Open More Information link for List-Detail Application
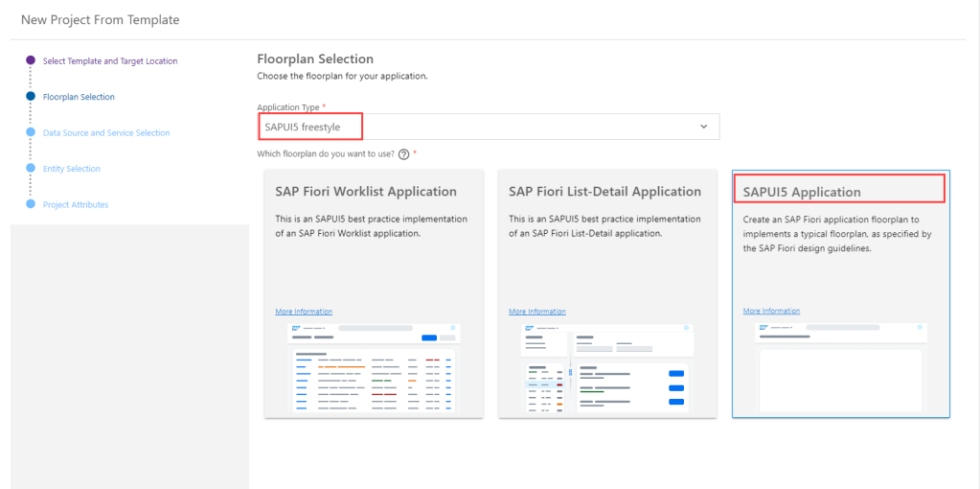Screen dimensions: 980x489 tap(537, 312)
